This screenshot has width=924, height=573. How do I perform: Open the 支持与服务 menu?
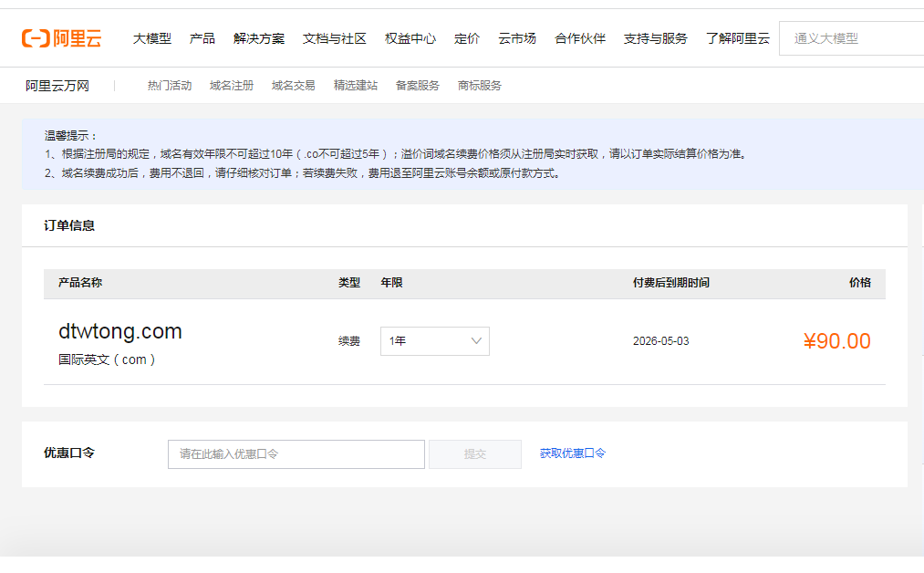655,38
